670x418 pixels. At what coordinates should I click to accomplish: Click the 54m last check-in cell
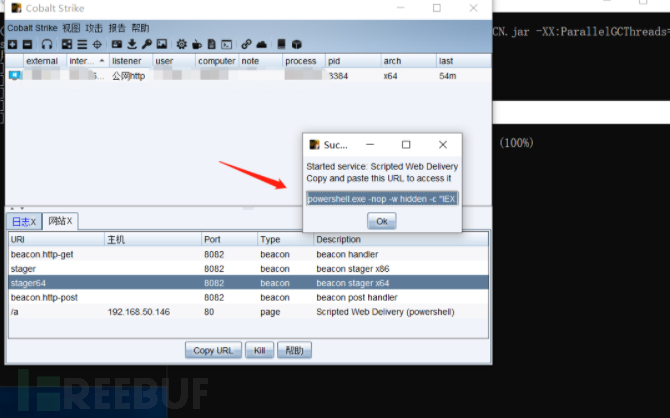click(x=447, y=76)
